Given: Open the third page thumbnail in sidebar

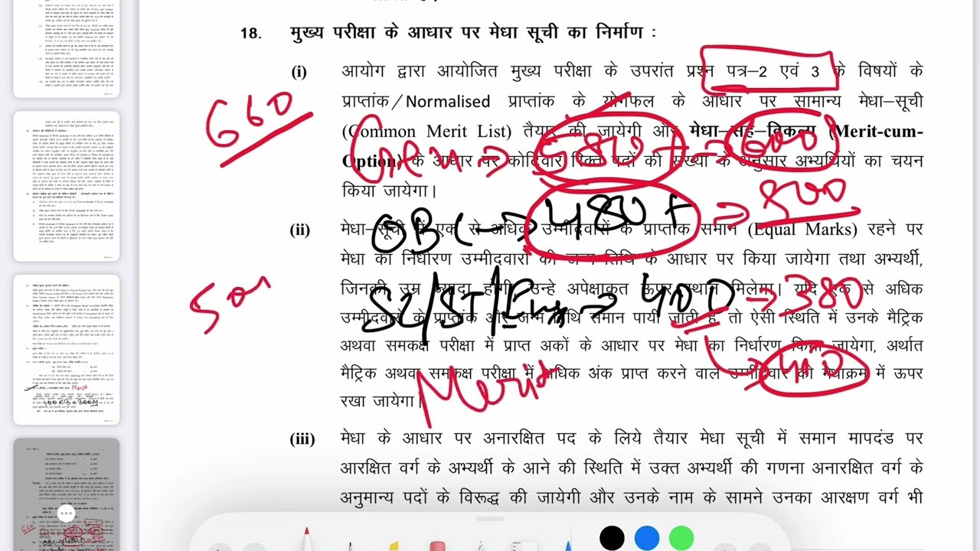Looking at the screenshot, I should (66, 350).
